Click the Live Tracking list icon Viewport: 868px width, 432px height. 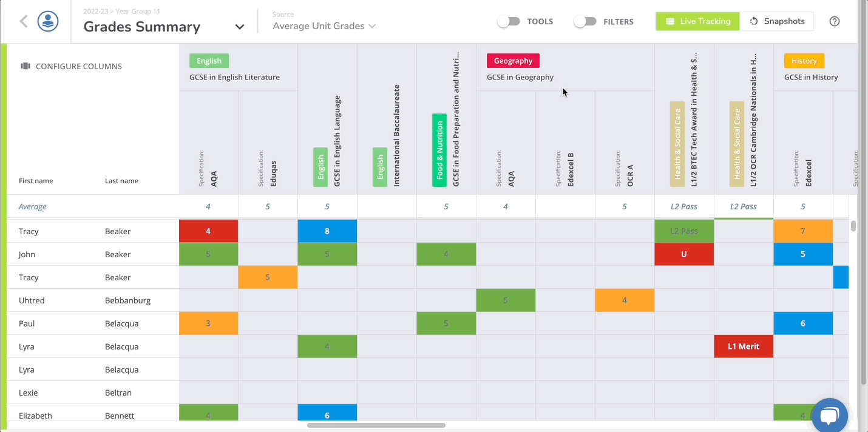(x=670, y=21)
